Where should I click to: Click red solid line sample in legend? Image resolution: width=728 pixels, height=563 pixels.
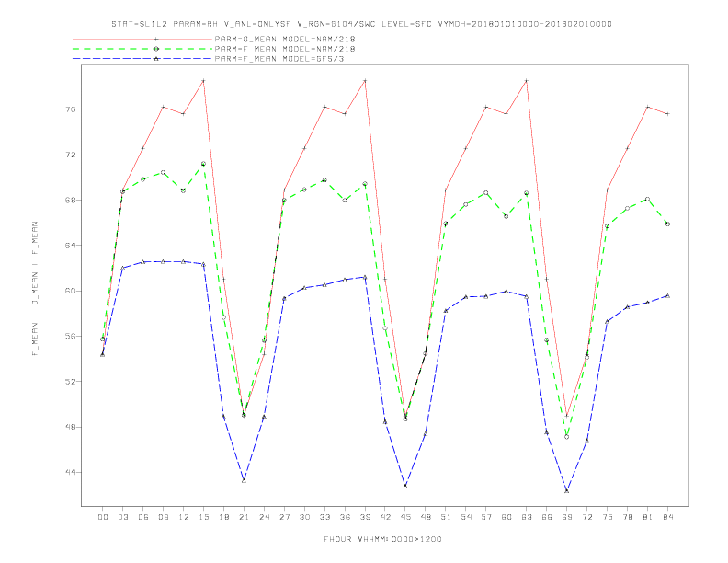pos(142,39)
